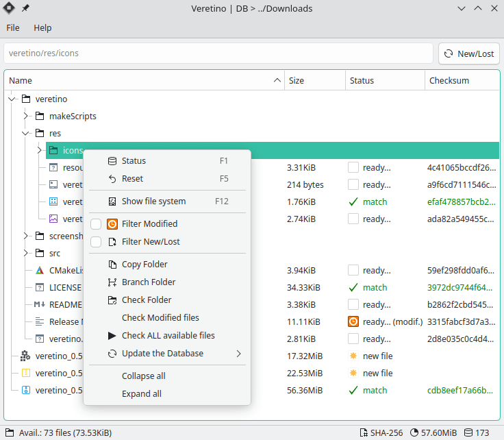This screenshot has height=440, width=504.
Task: Enable the Filter New/Lost checkbox
Action: (x=96, y=242)
